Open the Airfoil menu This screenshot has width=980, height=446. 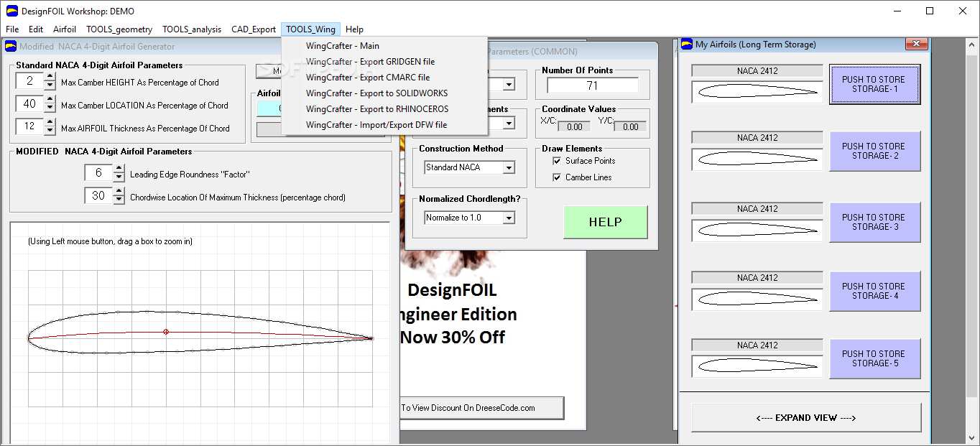pyautogui.click(x=65, y=29)
